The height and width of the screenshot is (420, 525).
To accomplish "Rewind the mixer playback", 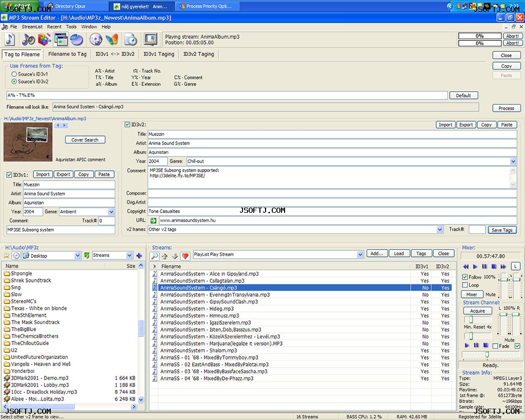I will [466, 266].
